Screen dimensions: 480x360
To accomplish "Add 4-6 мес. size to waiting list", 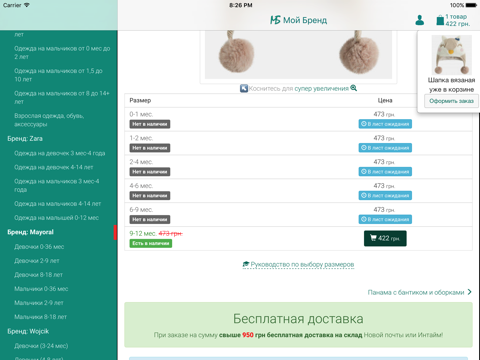I will coord(385,195).
